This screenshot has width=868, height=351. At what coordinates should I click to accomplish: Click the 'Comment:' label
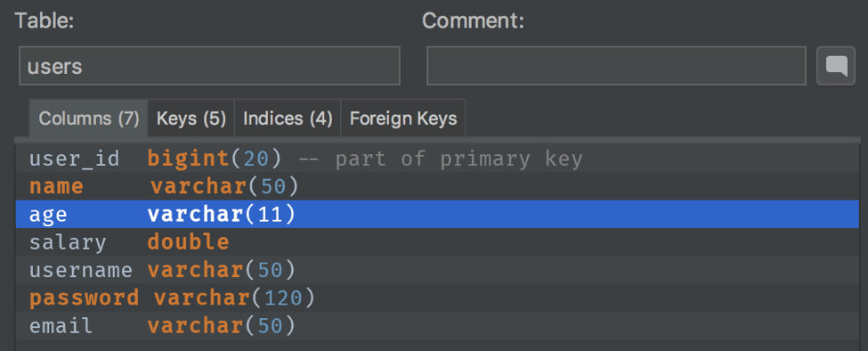point(474,21)
